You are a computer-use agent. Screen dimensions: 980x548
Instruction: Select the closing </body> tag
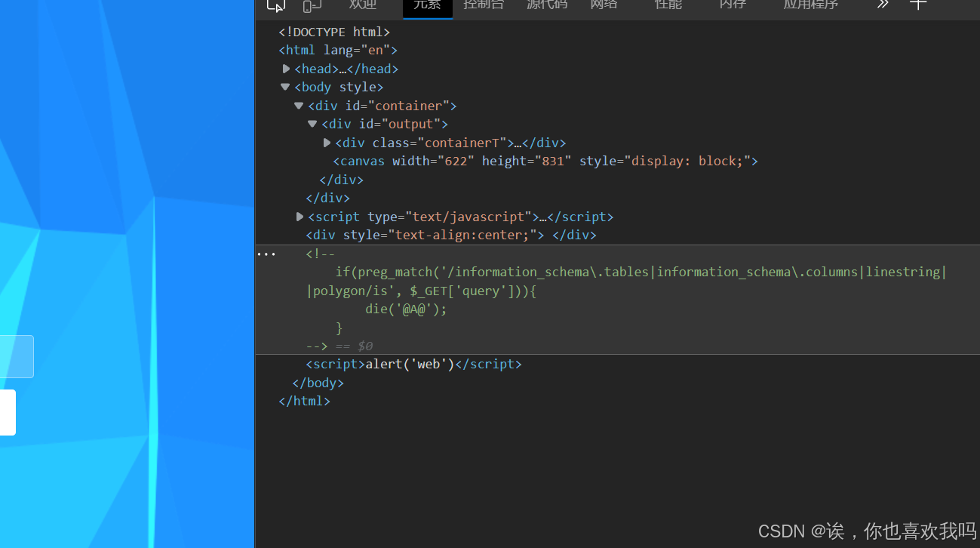point(318,383)
